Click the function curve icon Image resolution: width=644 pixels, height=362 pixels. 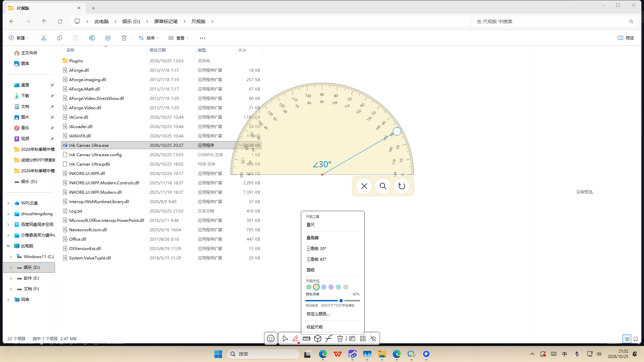pos(329,339)
